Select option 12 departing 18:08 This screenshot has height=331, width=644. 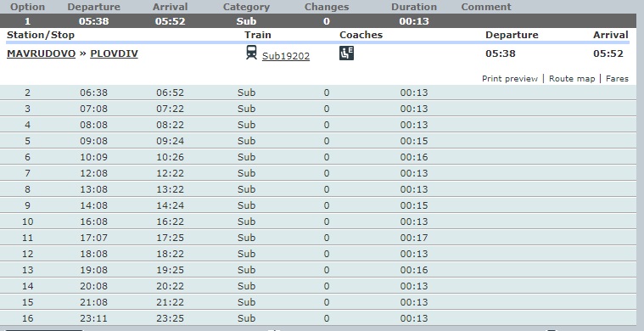318,254
